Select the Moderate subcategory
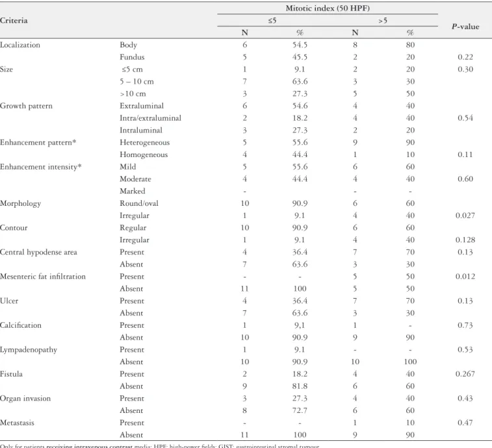This screenshot has width=492, height=448. (x=135, y=179)
